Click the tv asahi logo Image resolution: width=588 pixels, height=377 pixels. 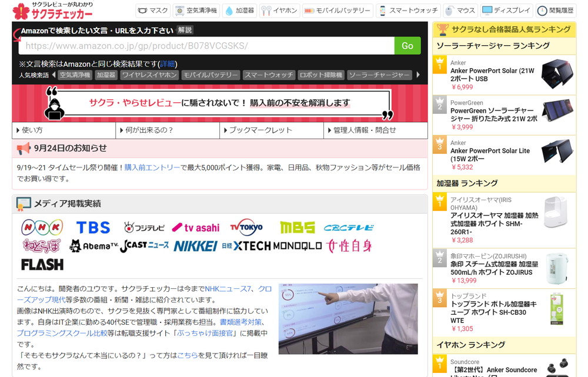click(x=196, y=227)
